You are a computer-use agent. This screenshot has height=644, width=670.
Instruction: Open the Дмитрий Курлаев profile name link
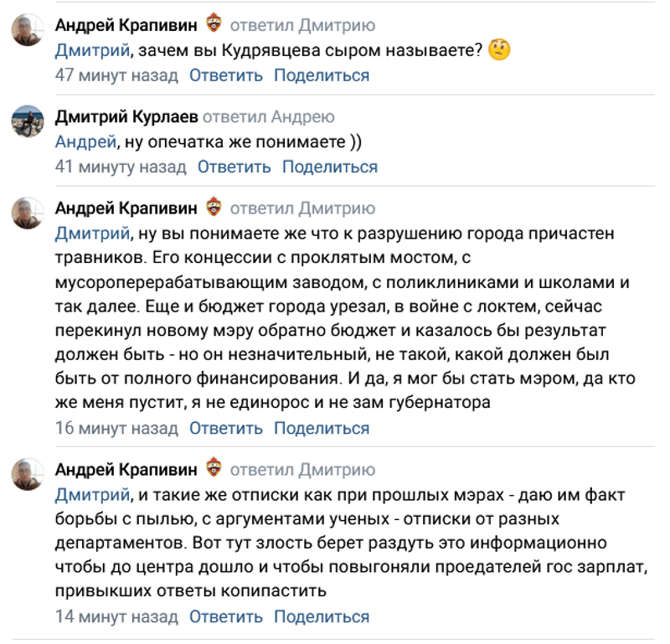pyautogui.click(x=126, y=116)
